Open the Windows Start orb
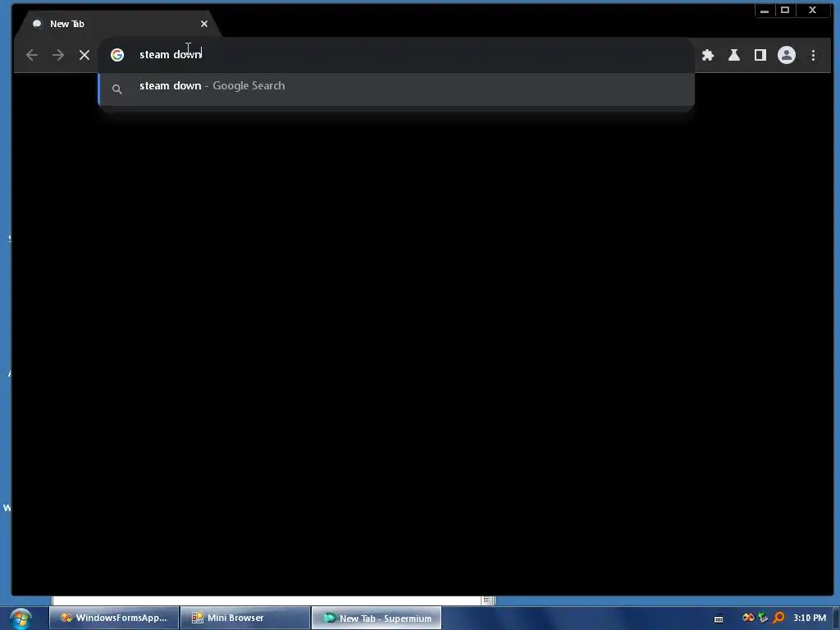840x630 pixels. point(21,619)
